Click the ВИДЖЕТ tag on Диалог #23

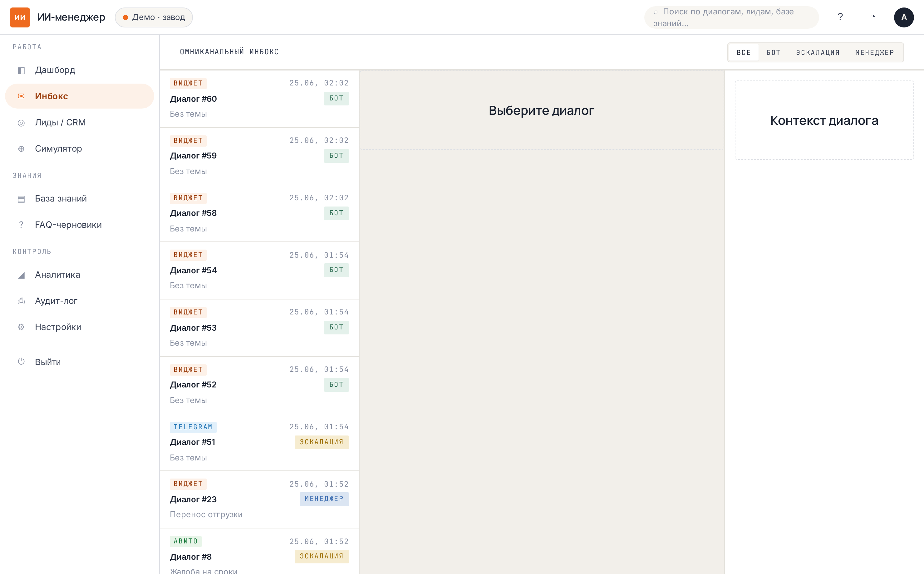coord(188,484)
